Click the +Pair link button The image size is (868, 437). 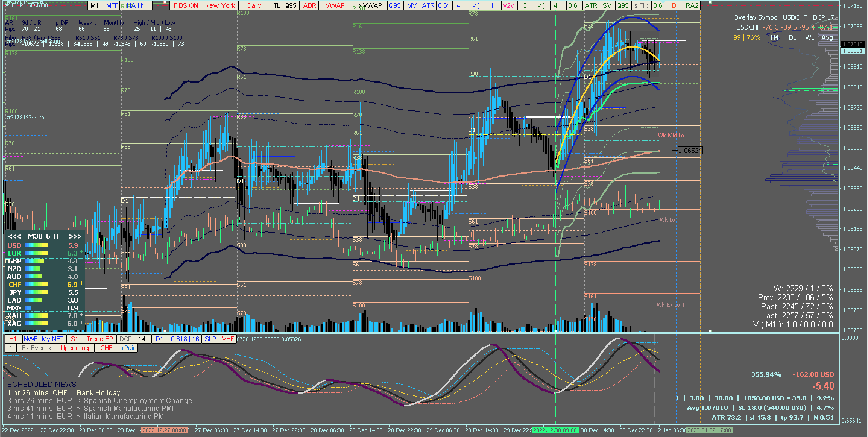[128, 348]
